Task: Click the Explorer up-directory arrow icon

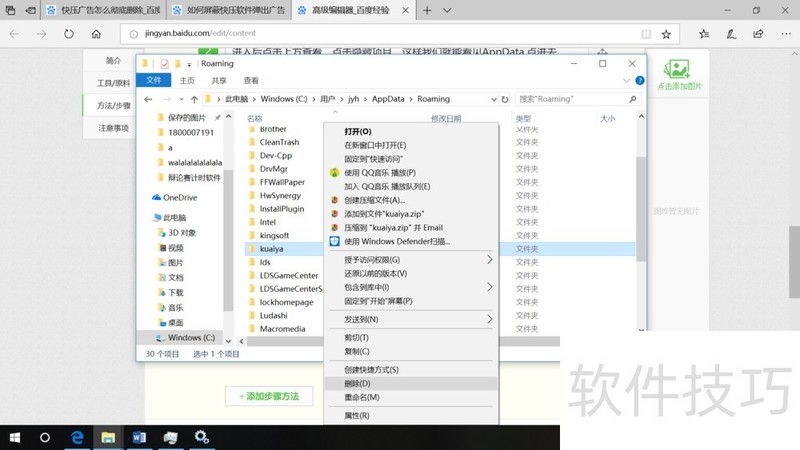Action: point(194,99)
